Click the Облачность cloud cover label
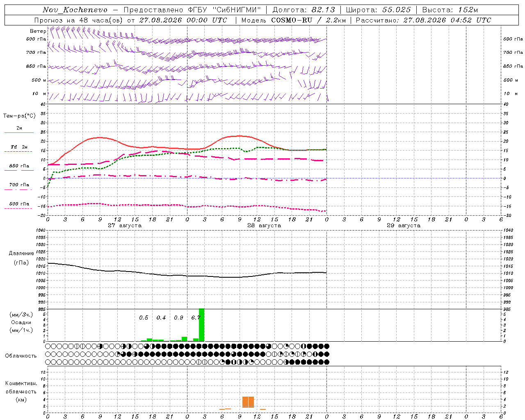This screenshot has height=420, width=525. point(21,356)
